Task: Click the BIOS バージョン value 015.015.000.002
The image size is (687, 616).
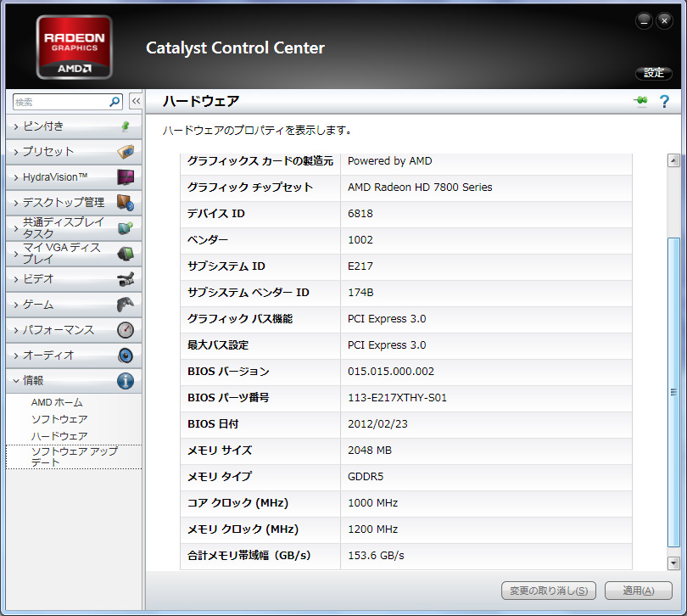Action: (391, 372)
